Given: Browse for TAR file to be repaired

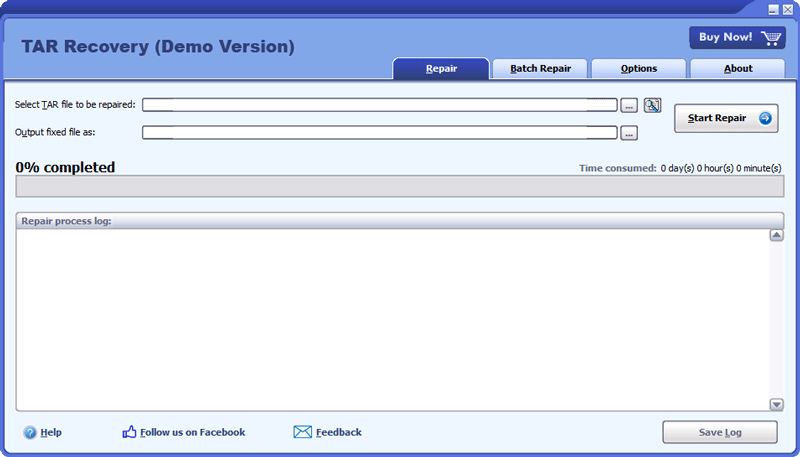Looking at the screenshot, I should (629, 106).
